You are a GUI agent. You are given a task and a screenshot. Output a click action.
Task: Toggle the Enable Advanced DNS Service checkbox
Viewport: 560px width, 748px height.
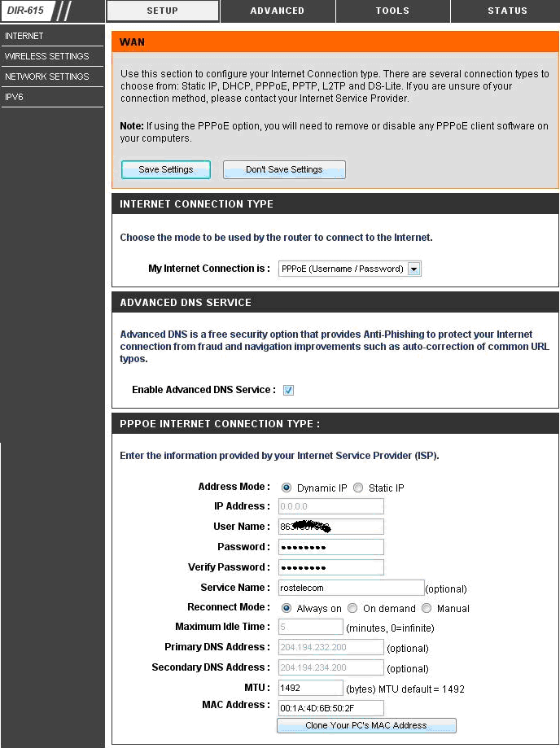[x=288, y=390]
